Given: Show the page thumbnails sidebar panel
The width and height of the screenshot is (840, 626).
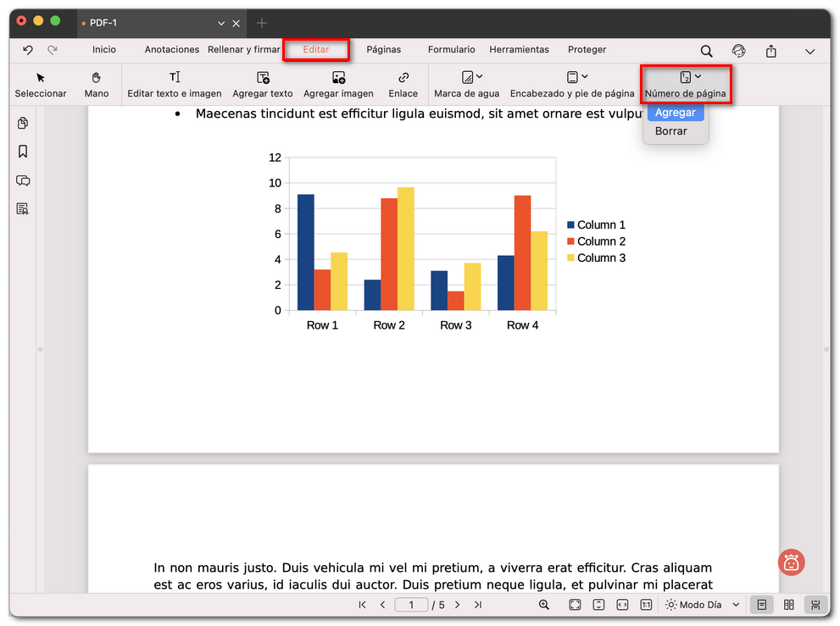Looking at the screenshot, I should (23, 124).
